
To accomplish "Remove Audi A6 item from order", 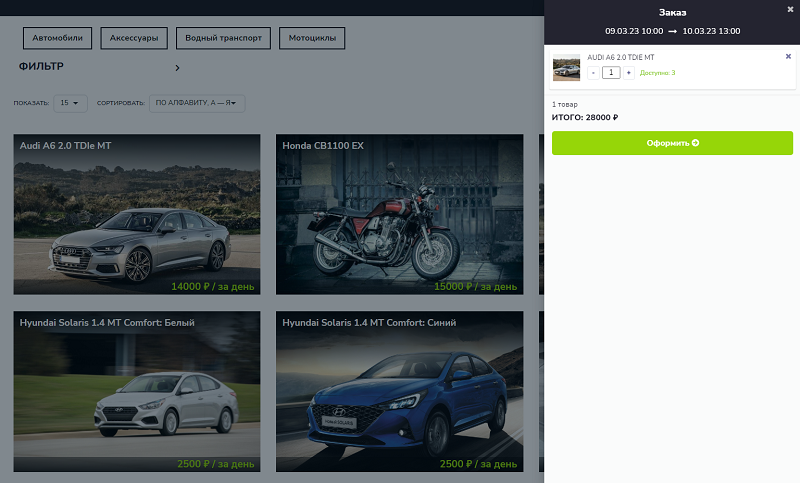I will tap(788, 57).
